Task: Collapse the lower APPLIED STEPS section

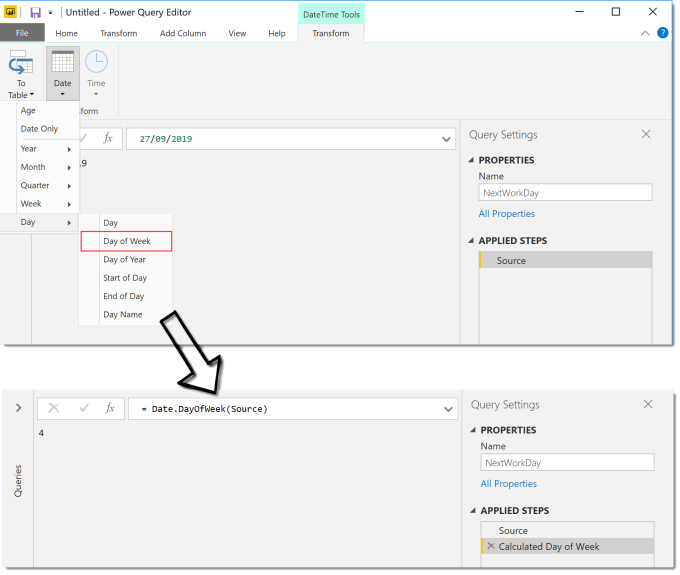Action: (x=473, y=510)
